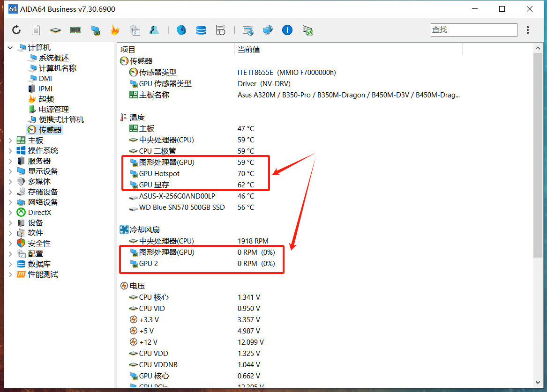Select the 安全性 tree item
547x392 pixels.
click(x=39, y=243)
